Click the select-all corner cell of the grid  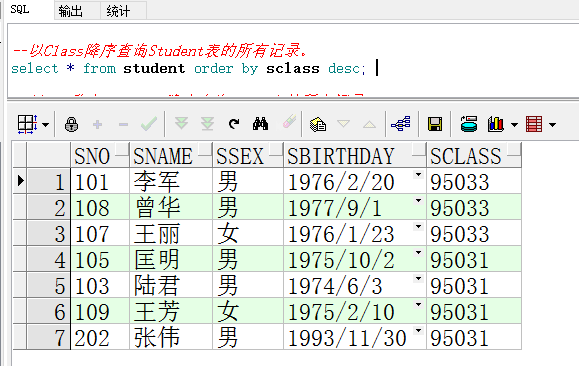pos(48,155)
